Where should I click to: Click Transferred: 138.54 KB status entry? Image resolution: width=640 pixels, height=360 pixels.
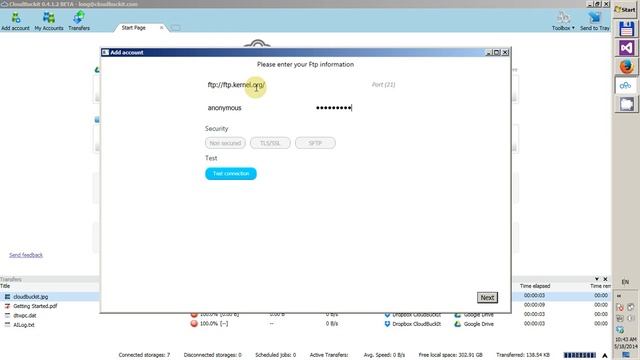coord(523,355)
